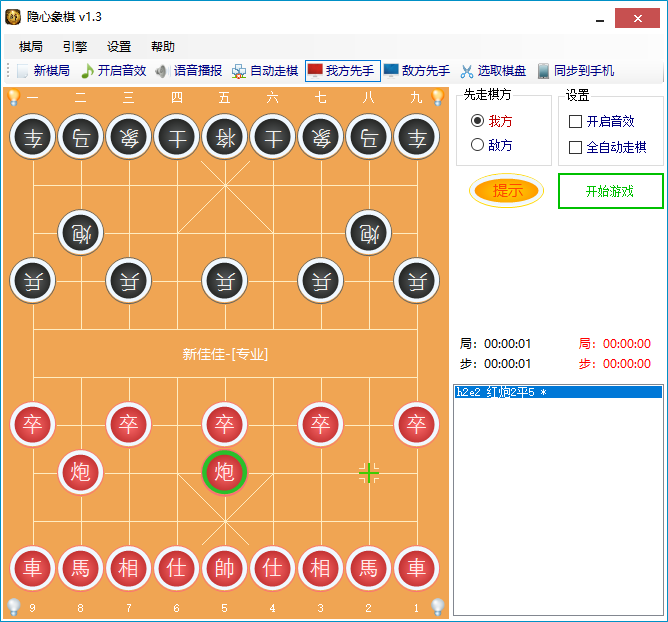This screenshot has height=622, width=668.
Task: Select 敌方先手 blue monitor toolbar item
Action: 417,71
